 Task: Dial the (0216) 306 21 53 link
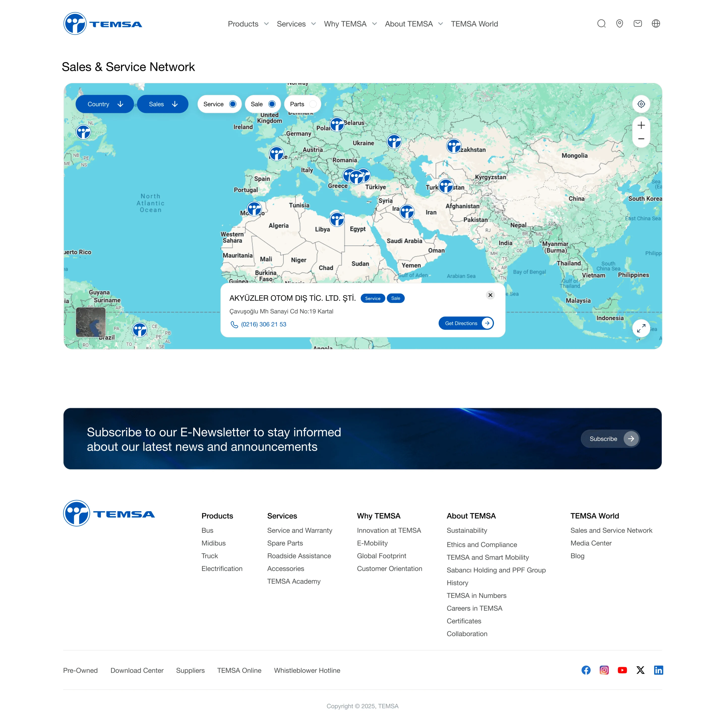[264, 324]
